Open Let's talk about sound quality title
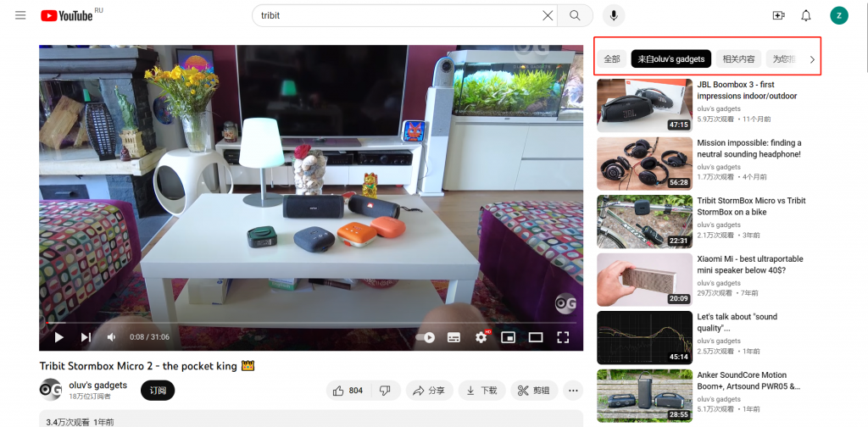Viewport: 868px width, 427px height. (737, 323)
